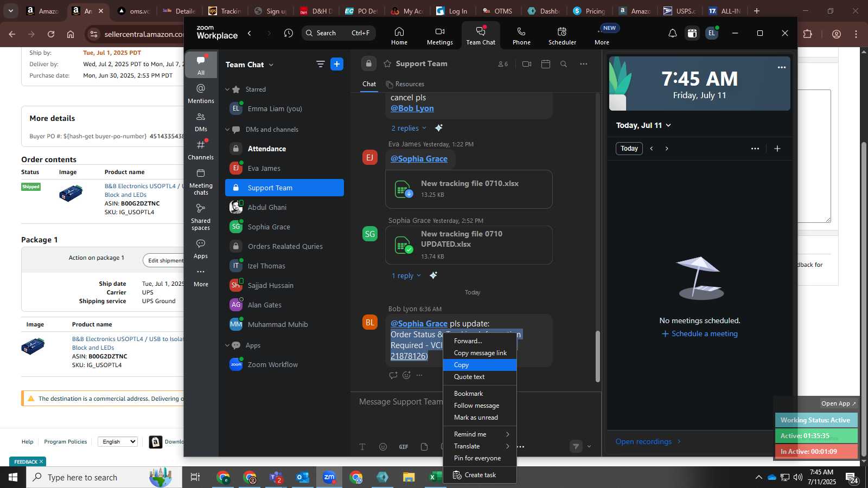868x488 pixels.
Task: Select Create task in context menu
Action: pos(480,475)
